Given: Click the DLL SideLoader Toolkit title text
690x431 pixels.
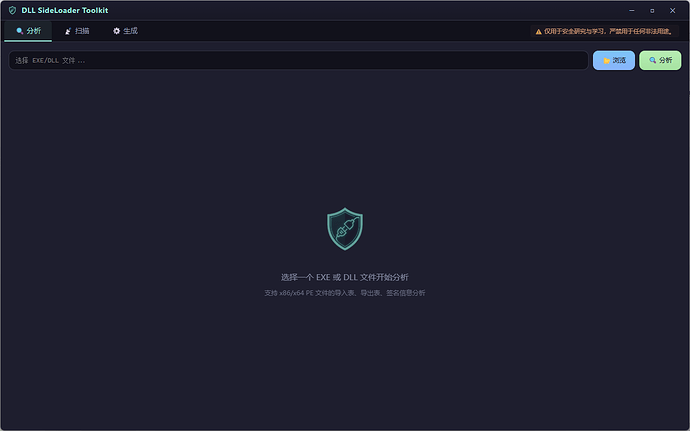Looking at the screenshot, I should click(x=65, y=10).
